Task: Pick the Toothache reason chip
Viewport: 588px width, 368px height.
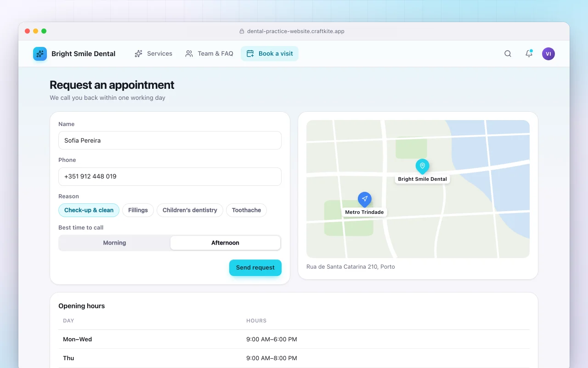Action: point(246,210)
